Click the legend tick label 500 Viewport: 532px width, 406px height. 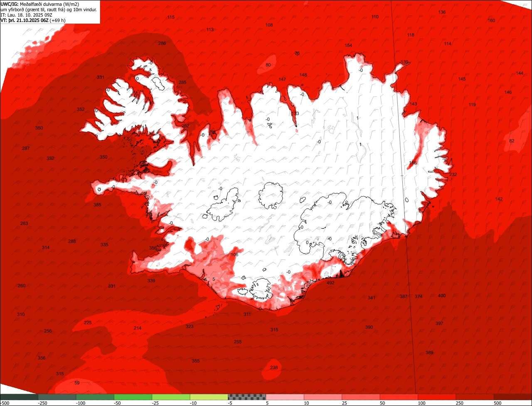click(498, 403)
